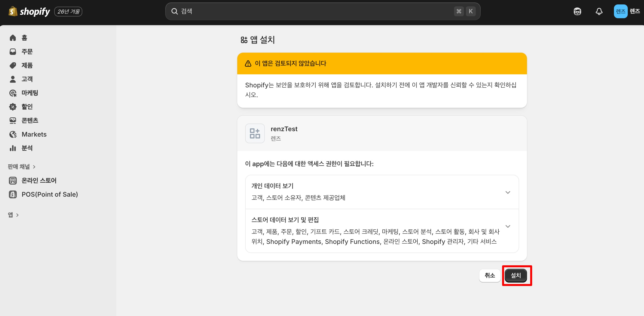Open 제품 (Products) tag icon
The image size is (644, 316).
pyautogui.click(x=13, y=65)
